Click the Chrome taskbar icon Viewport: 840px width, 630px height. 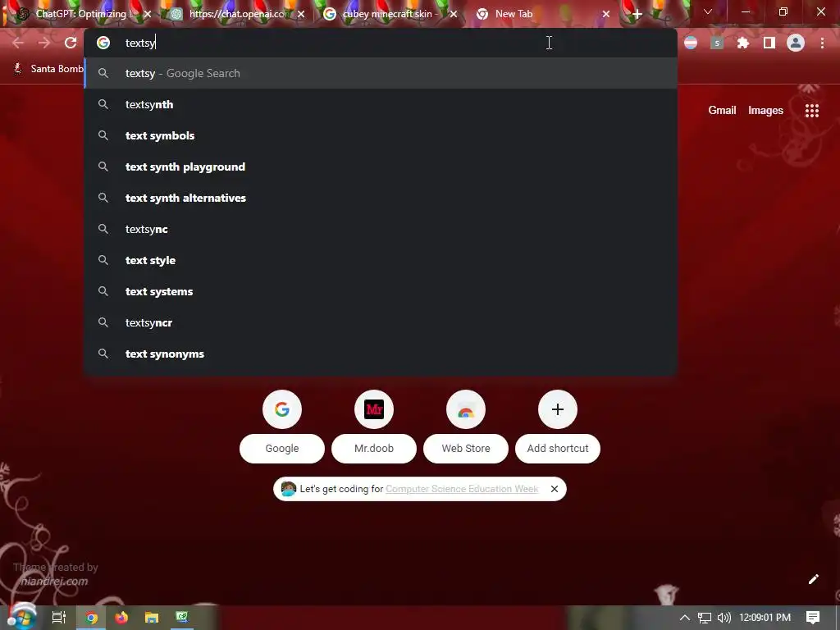(91, 618)
